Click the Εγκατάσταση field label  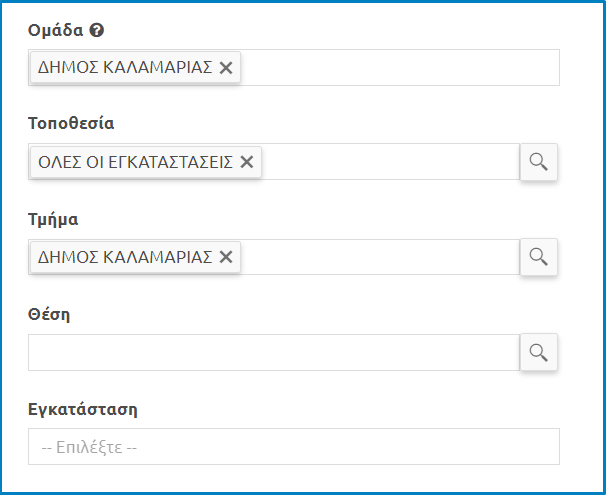point(82,409)
